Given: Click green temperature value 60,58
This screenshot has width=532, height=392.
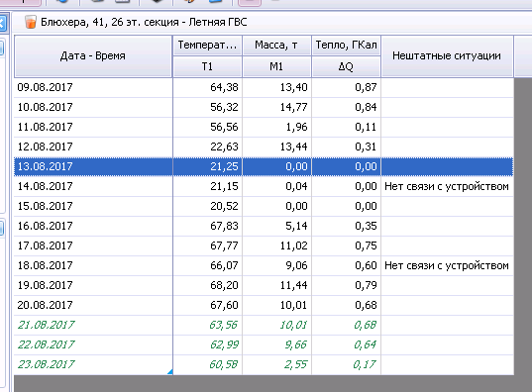Looking at the screenshot, I should click(x=224, y=364).
